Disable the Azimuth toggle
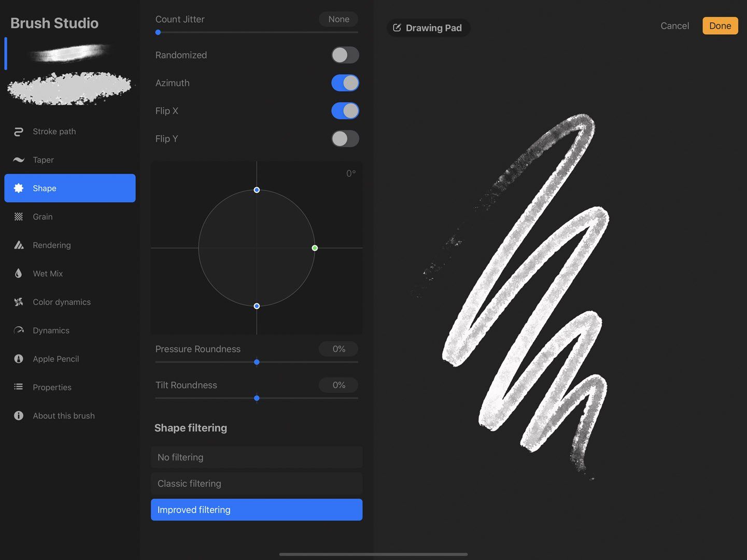747x560 pixels. (x=345, y=82)
